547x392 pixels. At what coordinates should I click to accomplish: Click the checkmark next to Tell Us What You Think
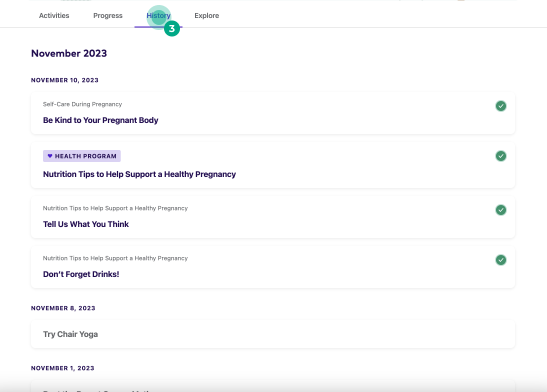[500, 210]
